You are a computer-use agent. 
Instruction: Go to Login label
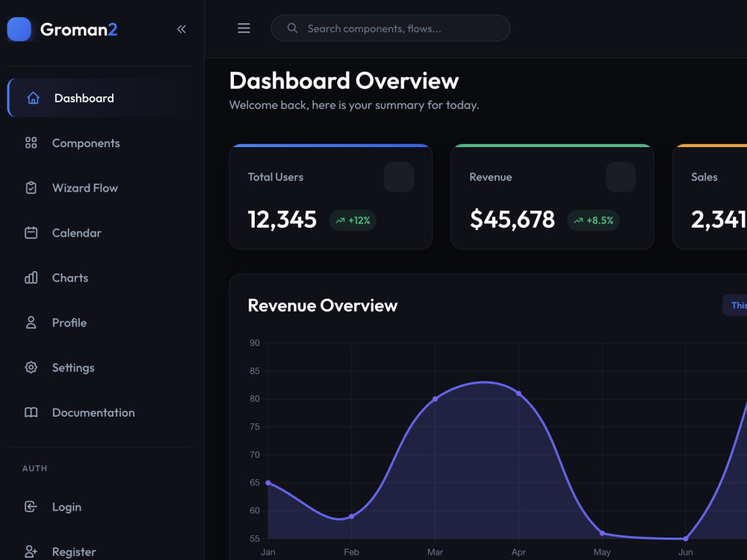[66, 507]
